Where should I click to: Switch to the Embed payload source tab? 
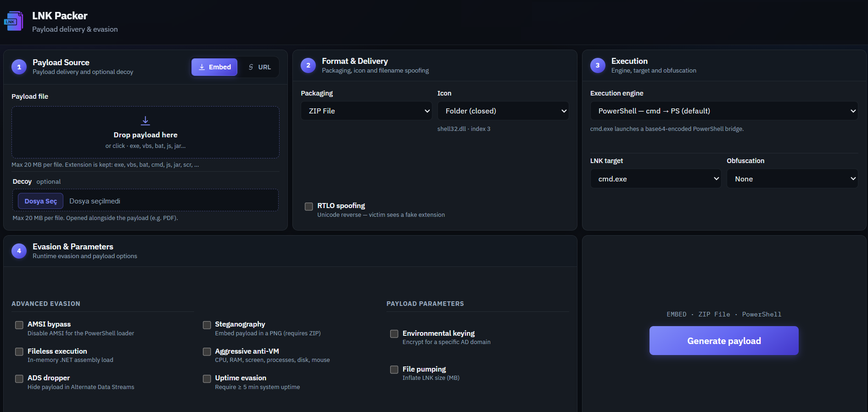(x=214, y=67)
